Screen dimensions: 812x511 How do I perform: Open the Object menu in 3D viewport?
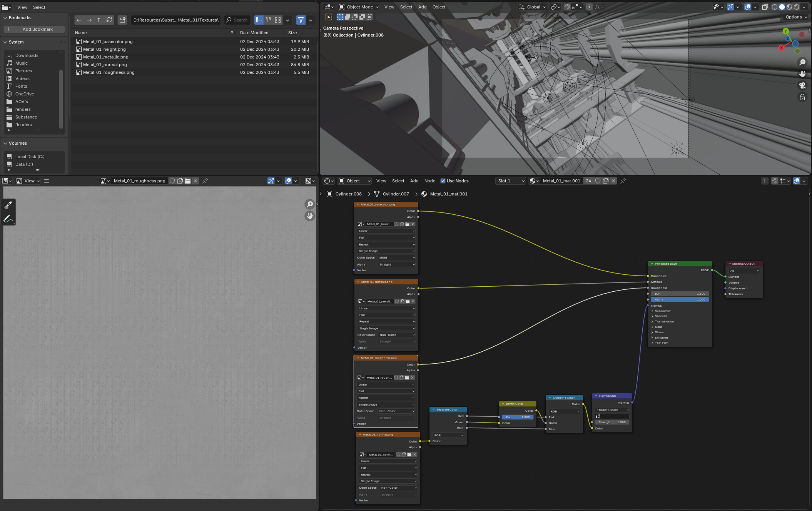[438, 7]
